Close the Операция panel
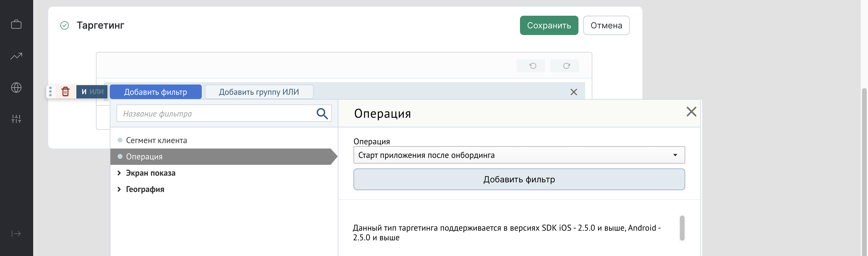 tap(691, 112)
